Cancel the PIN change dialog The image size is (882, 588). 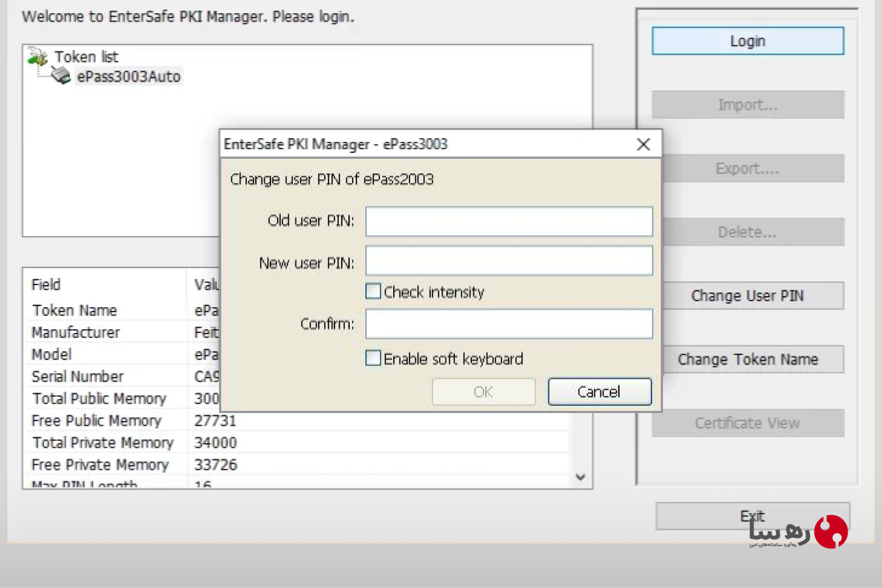pyautogui.click(x=600, y=392)
